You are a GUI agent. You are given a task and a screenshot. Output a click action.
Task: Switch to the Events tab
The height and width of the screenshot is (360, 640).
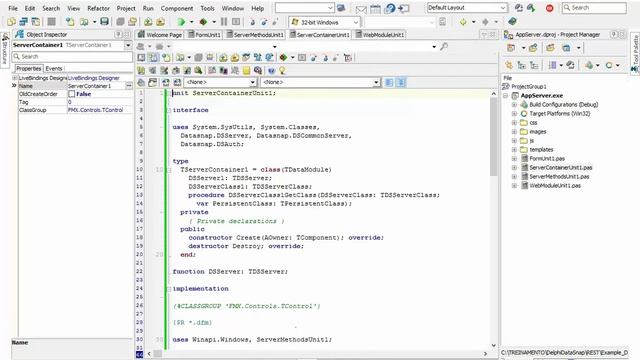pyautogui.click(x=53, y=69)
